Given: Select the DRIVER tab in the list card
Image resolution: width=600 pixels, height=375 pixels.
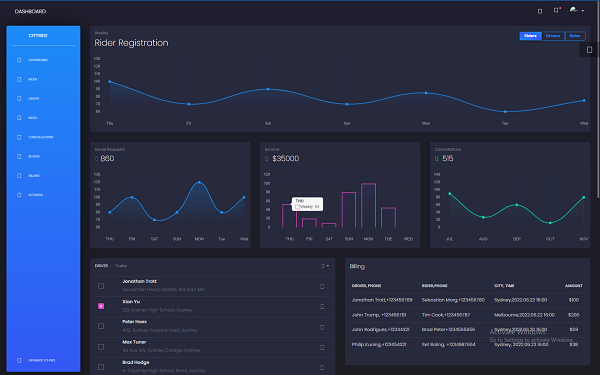Looking at the screenshot, I should click(x=101, y=266).
